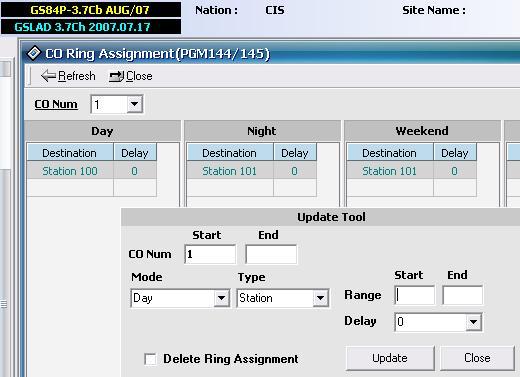Click the Day table Destination column header

click(70, 153)
